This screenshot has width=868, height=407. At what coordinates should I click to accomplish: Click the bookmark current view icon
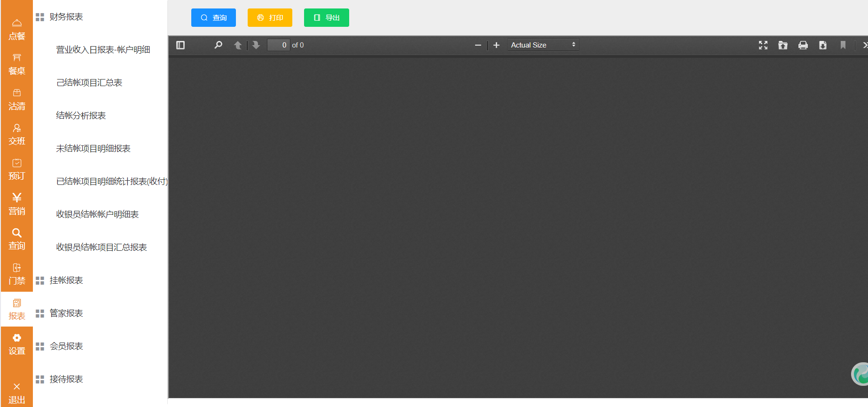click(843, 45)
